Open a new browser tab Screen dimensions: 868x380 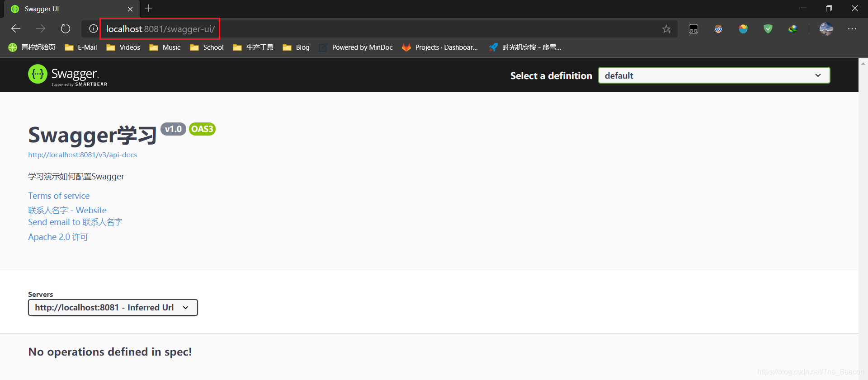[148, 8]
